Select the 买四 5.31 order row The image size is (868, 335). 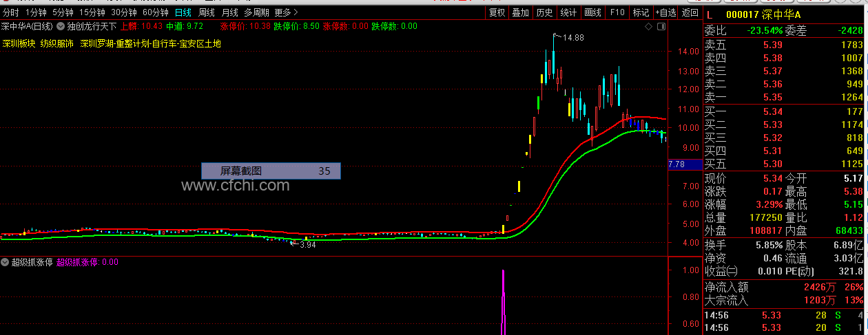click(784, 151)
